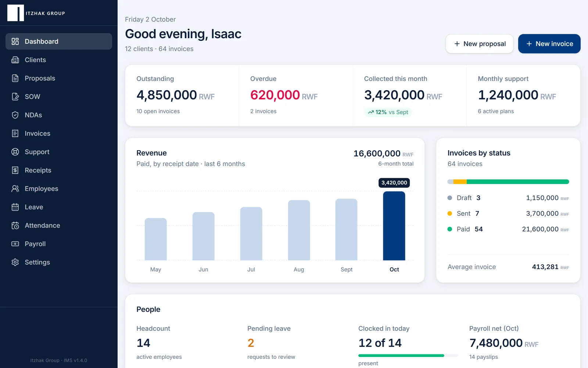The width and height of the screenshot is (588, 368).
Task: Open Proposals from the sidebar
Action: (x=59, y=78)
